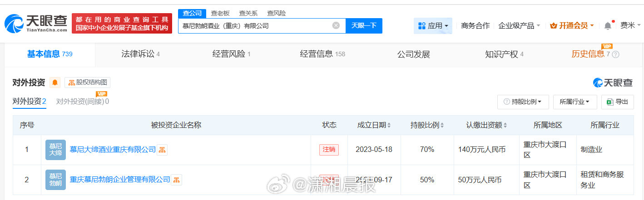Click the 慕尼大缔 company logo thumbnail
The height and width of the screenshot is (200, 644).
(x=55, y=150)
